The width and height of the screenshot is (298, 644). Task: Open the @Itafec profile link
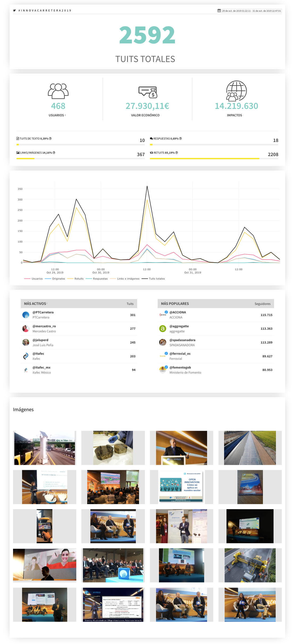pyautogui.click(x=38, y=354)
